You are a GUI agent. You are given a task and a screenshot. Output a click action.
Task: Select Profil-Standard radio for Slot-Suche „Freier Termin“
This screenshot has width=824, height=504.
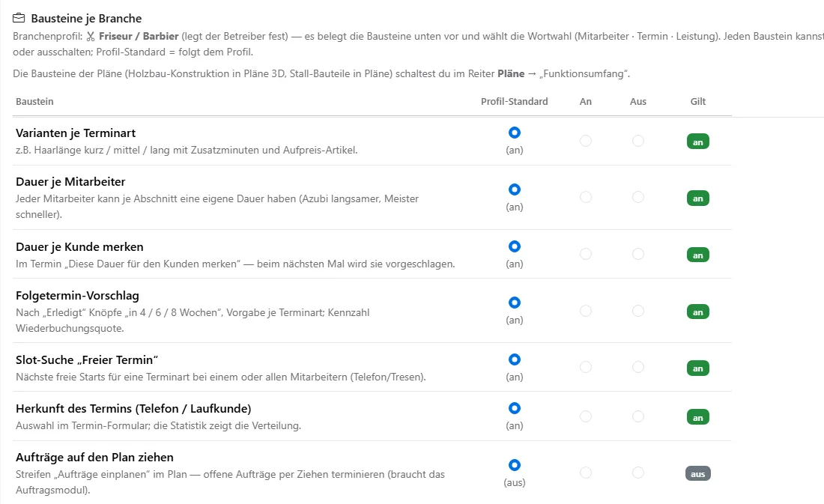[x=515, y=359]
